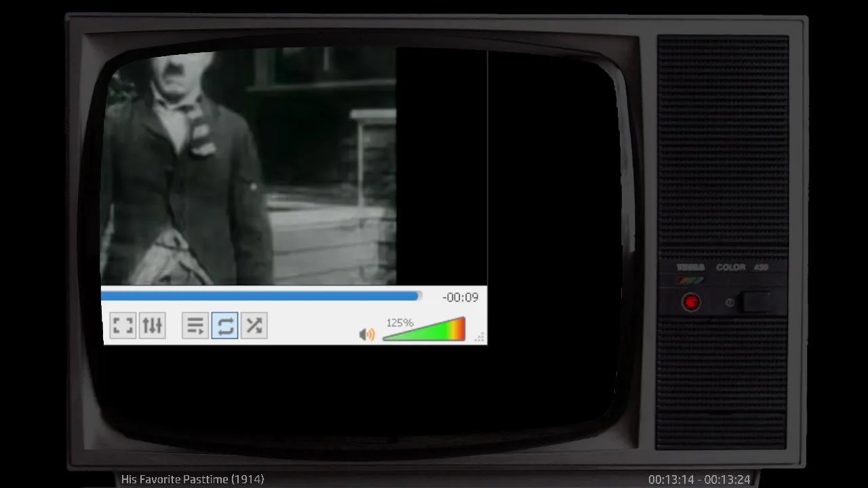This screenshot has width=868, height=488.
Task: Toggle fullscreen mode button
Action: click(x=123, y=325)
